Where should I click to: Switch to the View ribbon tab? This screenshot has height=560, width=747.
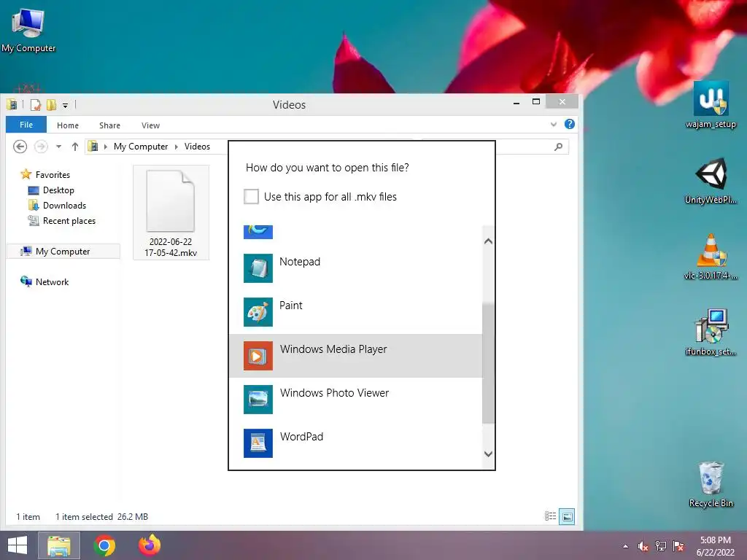[x=150, y=125]
